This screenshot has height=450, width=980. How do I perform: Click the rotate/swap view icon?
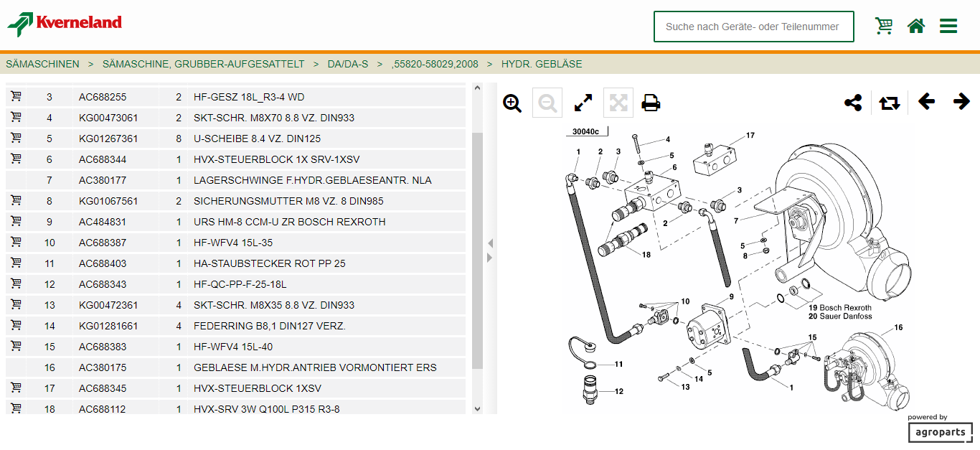(890, 103)
